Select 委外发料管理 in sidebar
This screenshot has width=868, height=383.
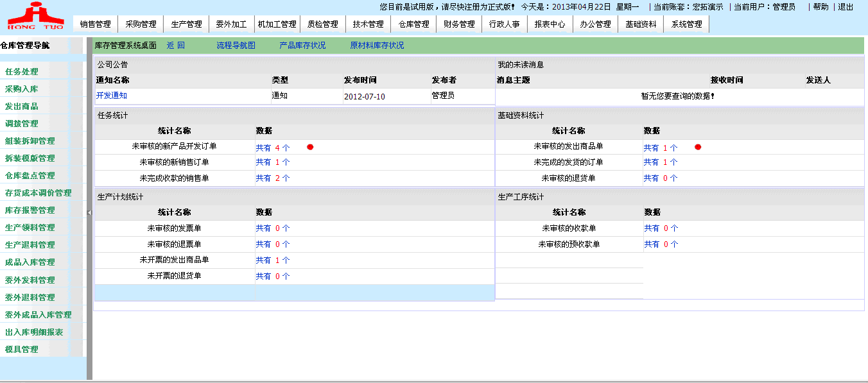[30, 280]
